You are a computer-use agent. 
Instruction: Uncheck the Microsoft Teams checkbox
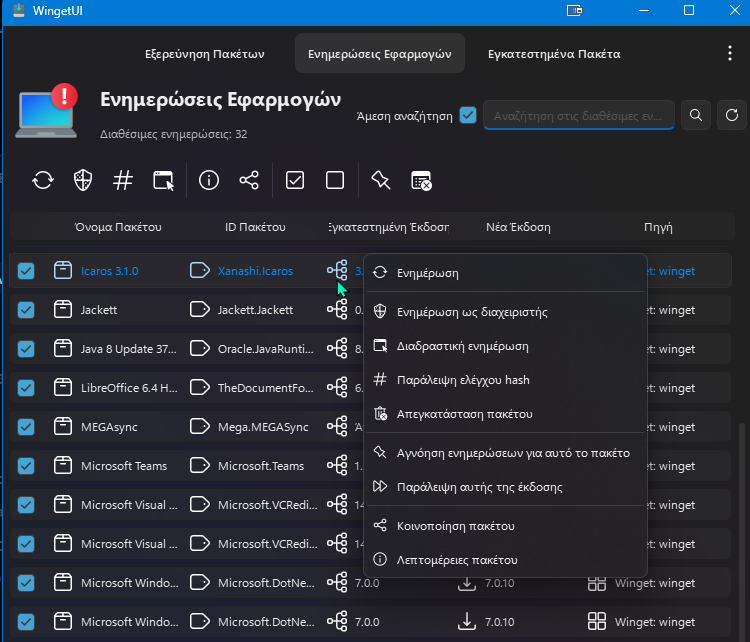point(26,465)
